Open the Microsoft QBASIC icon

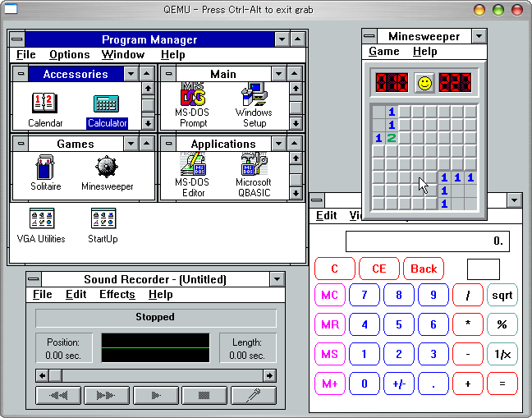click(254, 175)
